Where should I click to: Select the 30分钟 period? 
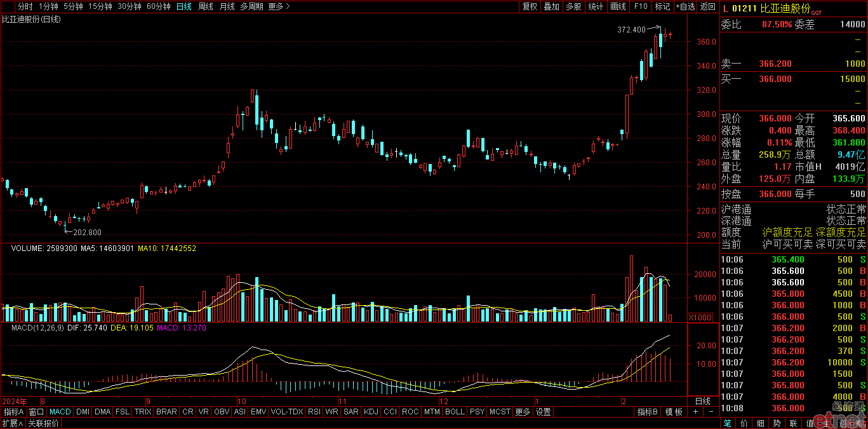(130, 6)
